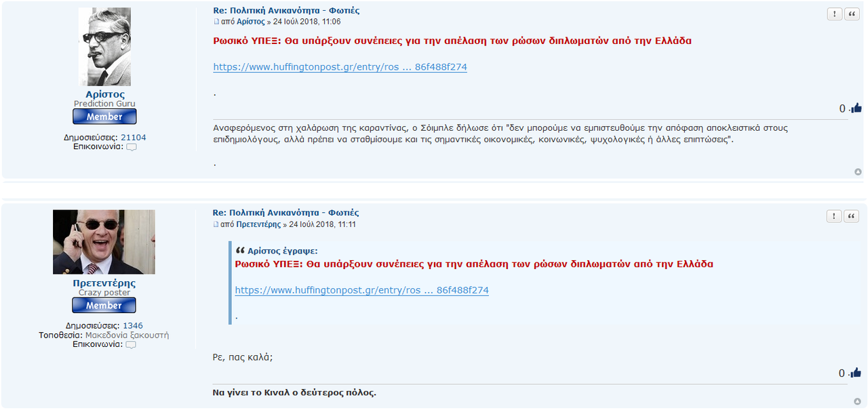Like Αρίστος's post with thumbs-up icon
Screen dimensions: 868x410
coord(856,108)
